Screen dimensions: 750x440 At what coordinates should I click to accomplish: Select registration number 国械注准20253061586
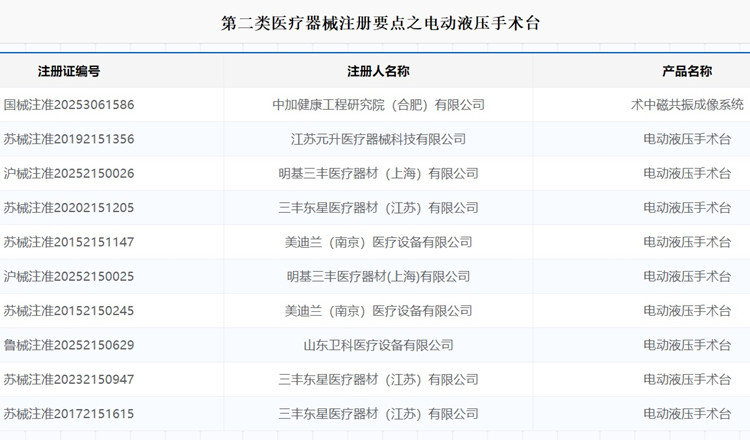[x=69, y=105]
